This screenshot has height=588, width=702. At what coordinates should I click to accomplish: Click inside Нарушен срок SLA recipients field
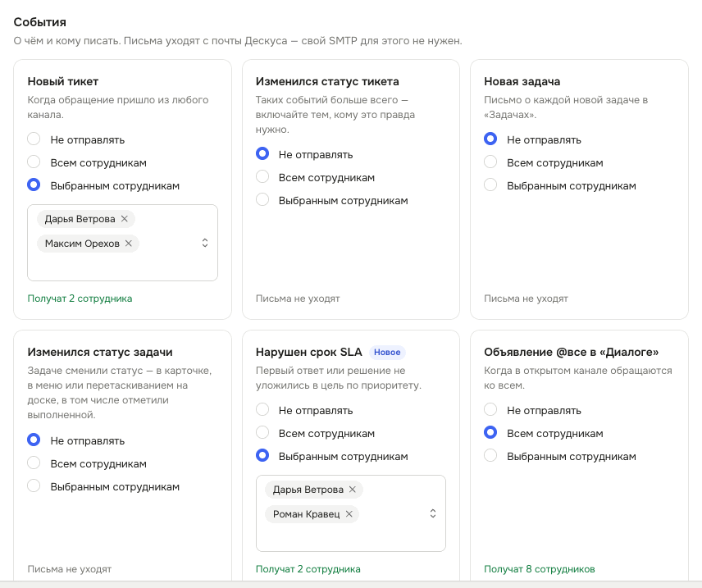coord(351,513)
